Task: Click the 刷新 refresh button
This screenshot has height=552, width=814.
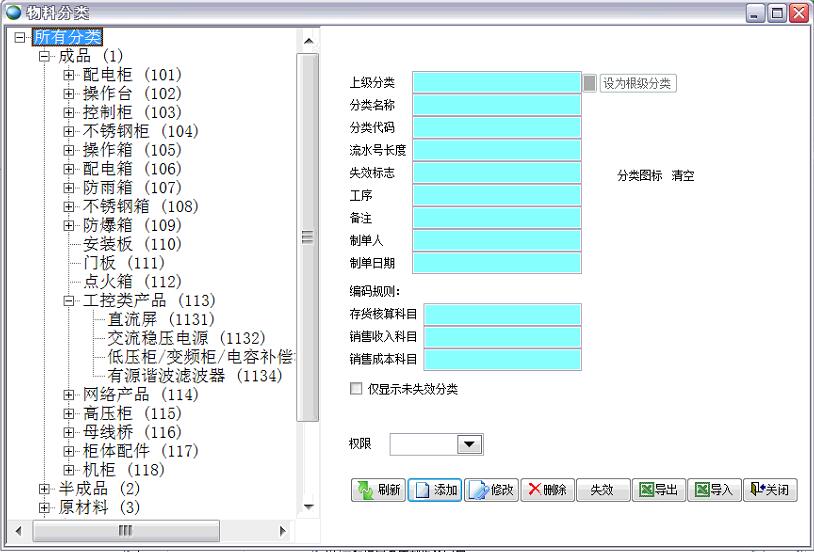Action: click(x=378, y=490)
